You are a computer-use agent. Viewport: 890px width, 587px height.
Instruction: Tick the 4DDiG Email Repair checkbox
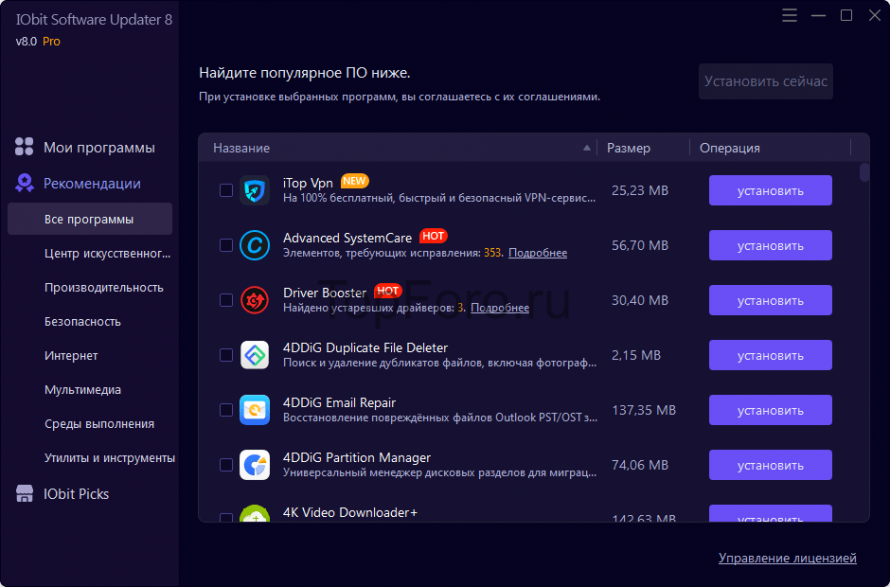pos(226,410)
